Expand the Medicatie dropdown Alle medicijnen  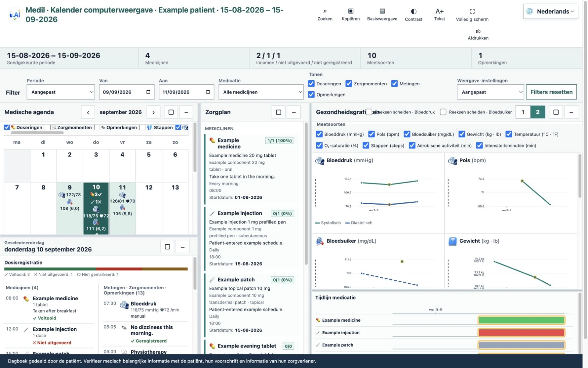(x=261, y=92)
